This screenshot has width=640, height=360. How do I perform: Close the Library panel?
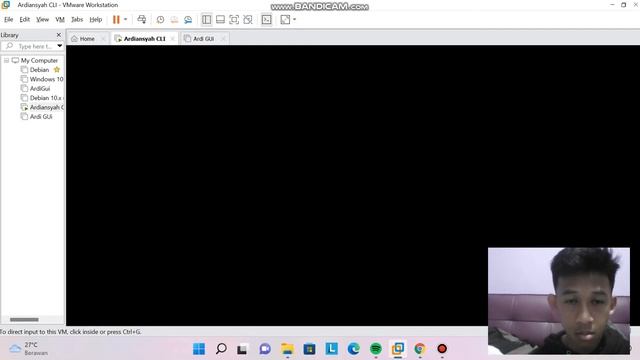coord(59,35)
